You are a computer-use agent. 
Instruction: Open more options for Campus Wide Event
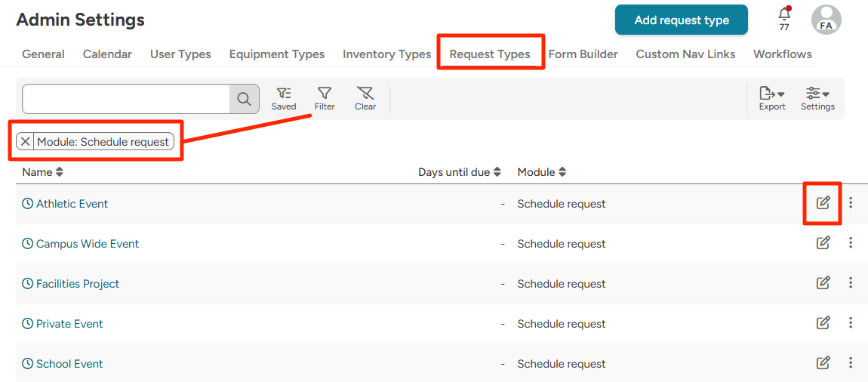(x=851, y=243)
